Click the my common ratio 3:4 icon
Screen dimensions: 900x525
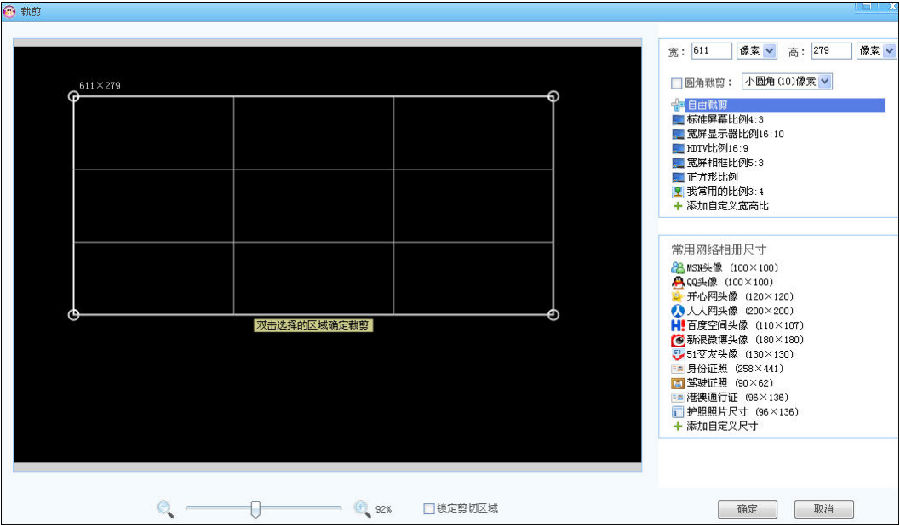tap(678, 192)
